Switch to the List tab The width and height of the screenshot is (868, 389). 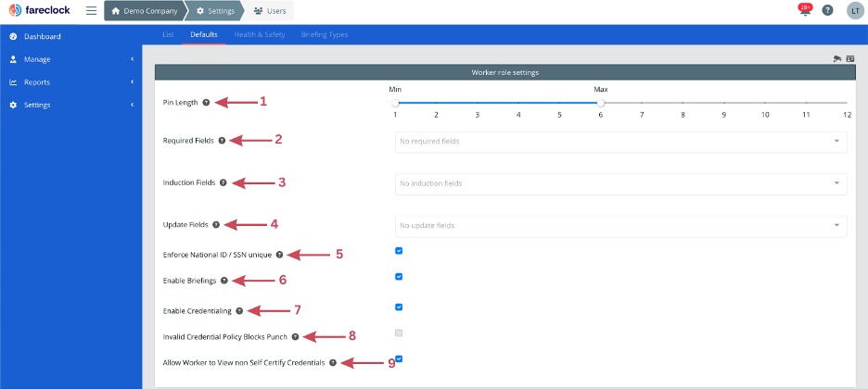[x=168, y=34]
